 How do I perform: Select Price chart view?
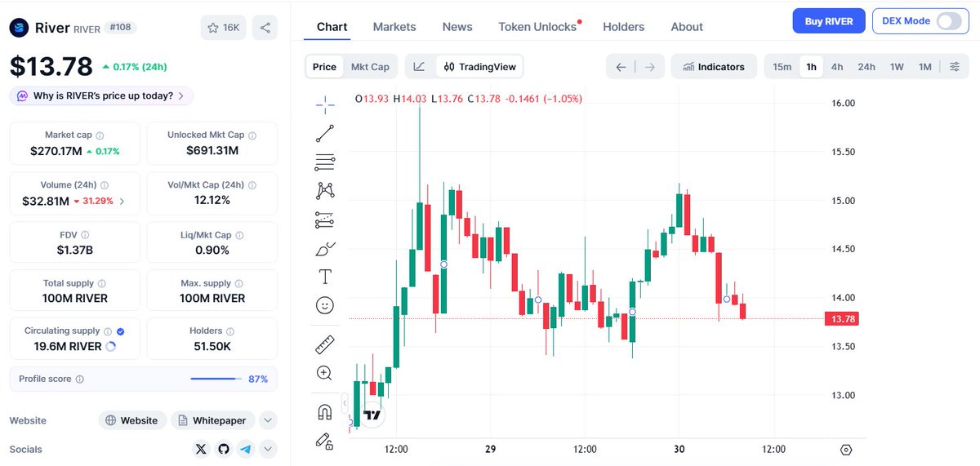[x=324, y=67]
